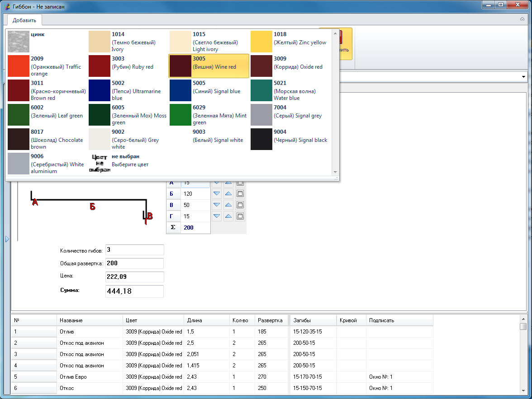
Task: Click the value 15 in row Г
Action: (x=195, y=216)
